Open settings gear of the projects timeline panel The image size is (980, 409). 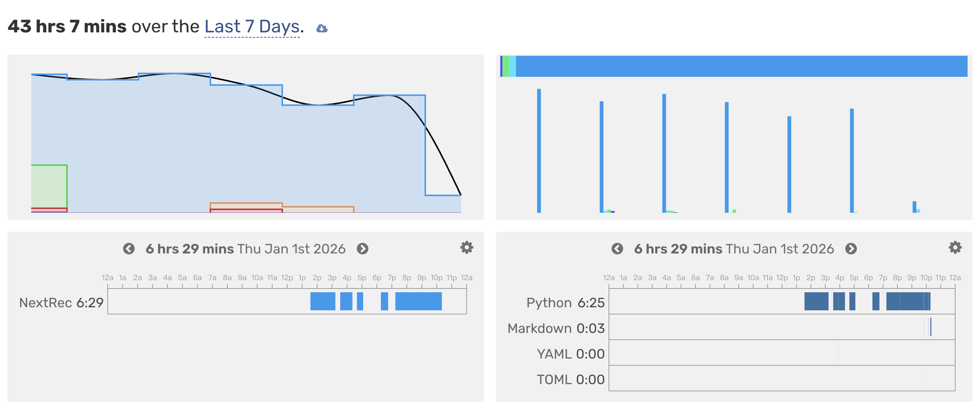tap(466, 247)
